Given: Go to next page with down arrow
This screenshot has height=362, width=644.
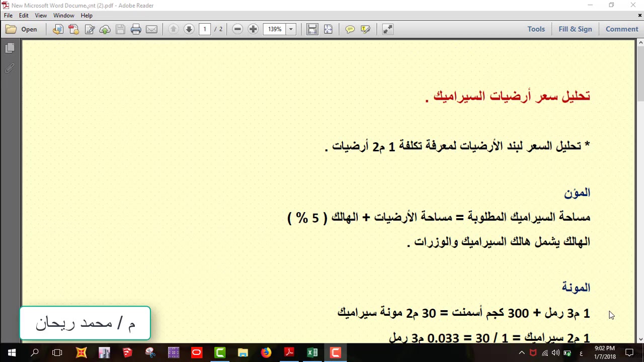Looking at the screenshot, I should (x=189, y=29).
